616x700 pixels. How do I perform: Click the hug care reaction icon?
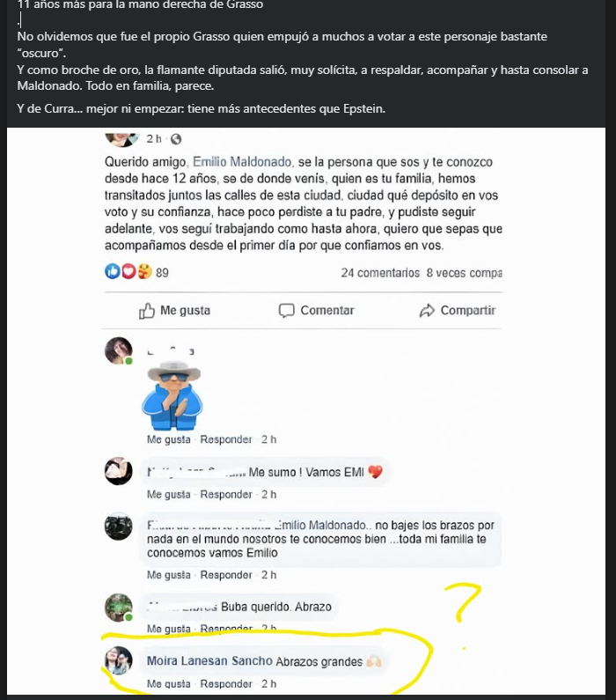(144, 271)
